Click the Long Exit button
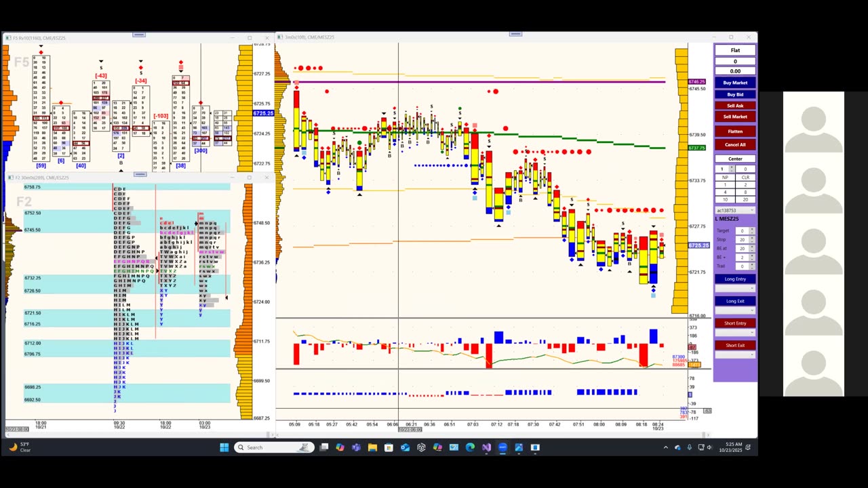 click(735, 301)
